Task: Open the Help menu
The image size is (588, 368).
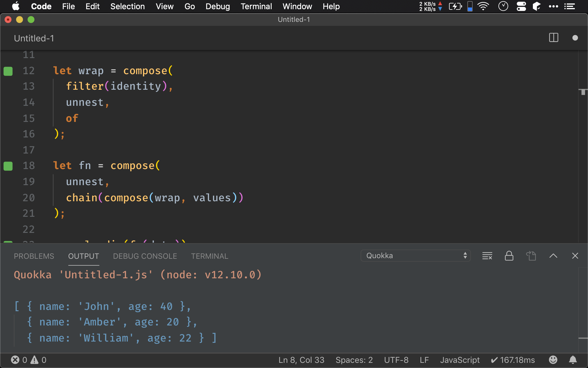Action: coord(331,6)
